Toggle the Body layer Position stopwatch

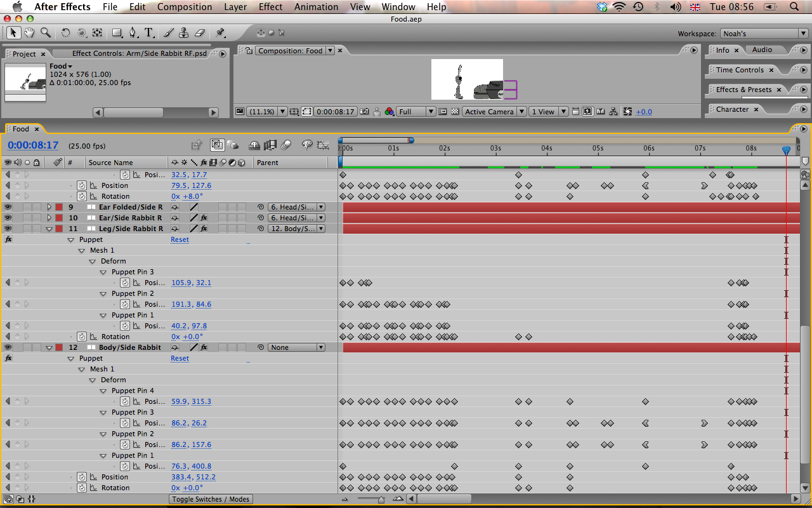pos(82,477)
